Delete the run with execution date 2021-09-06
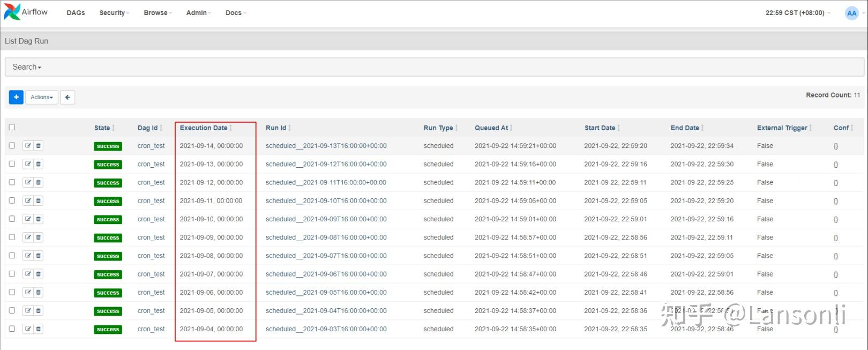 point(39,292)
